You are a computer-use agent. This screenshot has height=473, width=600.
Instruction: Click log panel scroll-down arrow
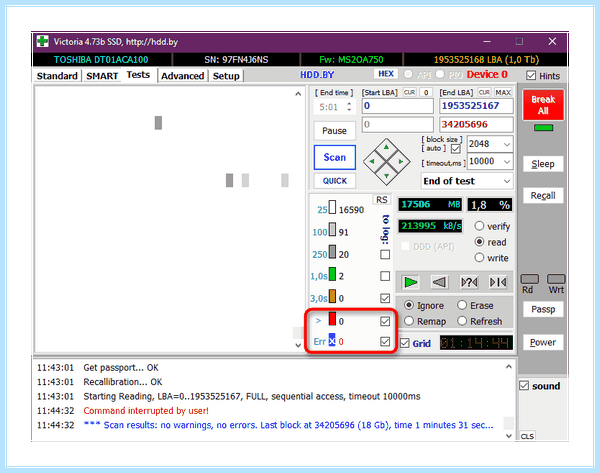pyautogui.click(x=509, y=435)
